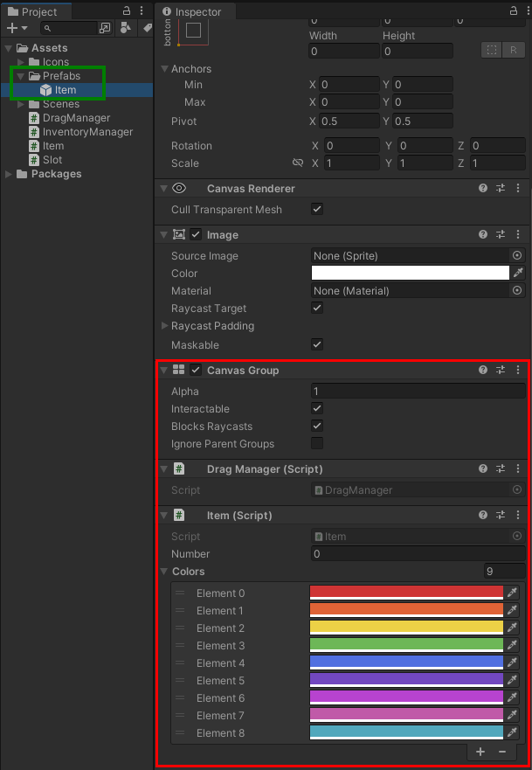
Task: Toggle the Project panel lock icon
Action: click(127, 10)
